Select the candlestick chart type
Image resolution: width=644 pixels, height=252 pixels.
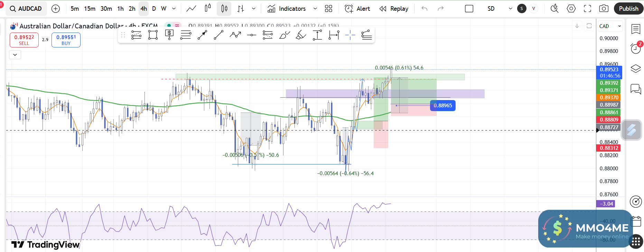[224, 9]
